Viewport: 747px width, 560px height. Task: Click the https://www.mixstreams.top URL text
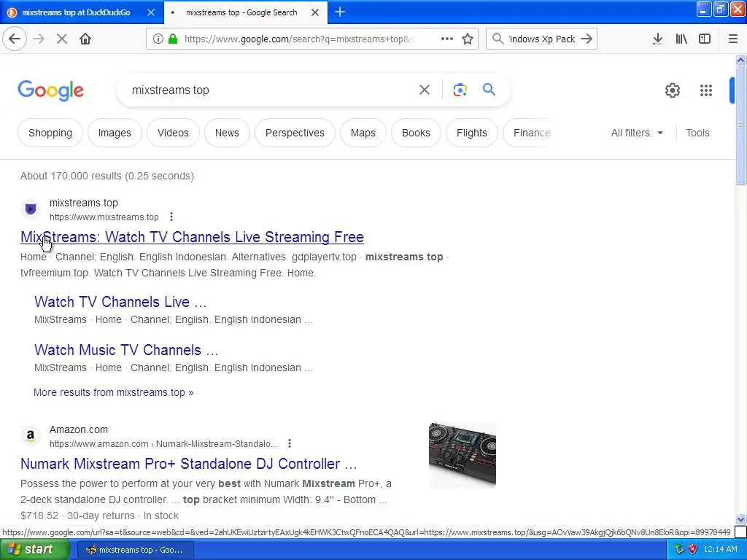click(104, 217)
